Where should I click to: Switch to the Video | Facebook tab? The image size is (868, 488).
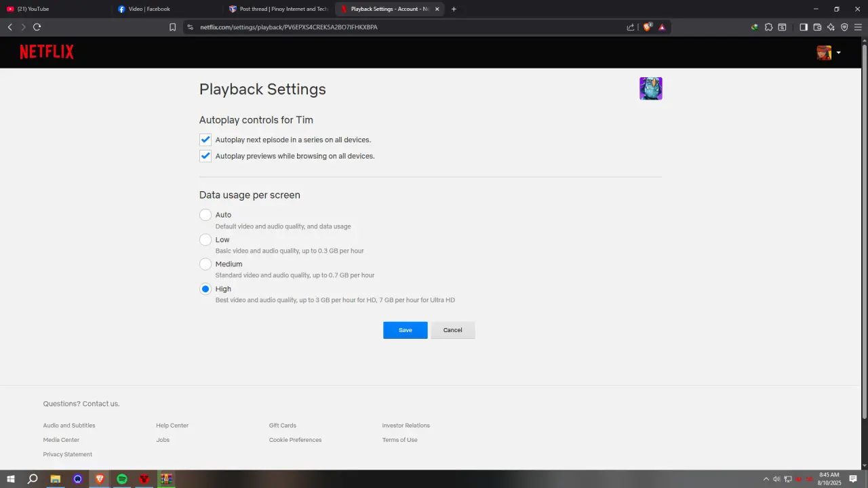coord(167,9)
